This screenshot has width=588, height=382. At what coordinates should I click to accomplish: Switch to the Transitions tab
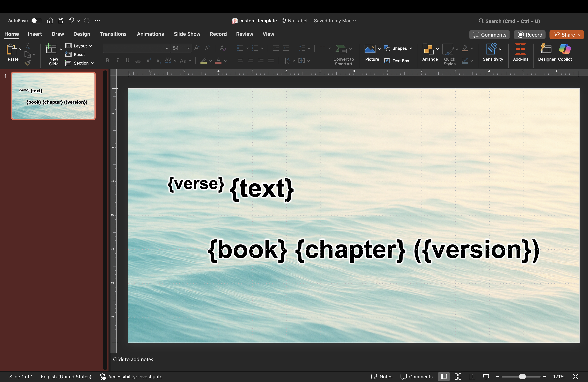113,34
